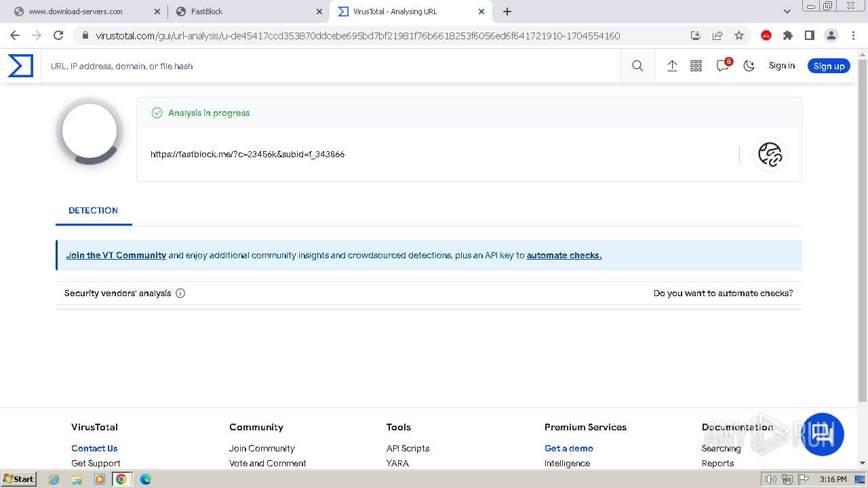868x488 pixels.
Task: Toggle the browser side panel
Action: 809,35
